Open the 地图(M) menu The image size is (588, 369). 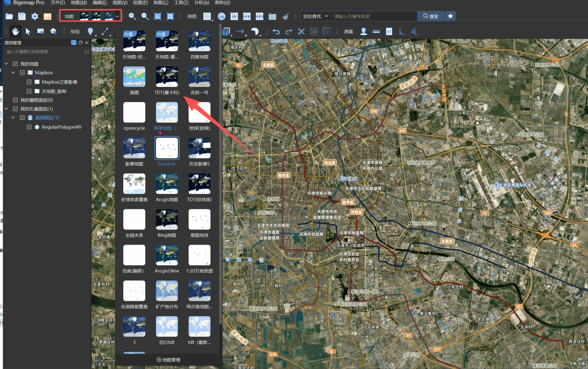pos(79,3)
